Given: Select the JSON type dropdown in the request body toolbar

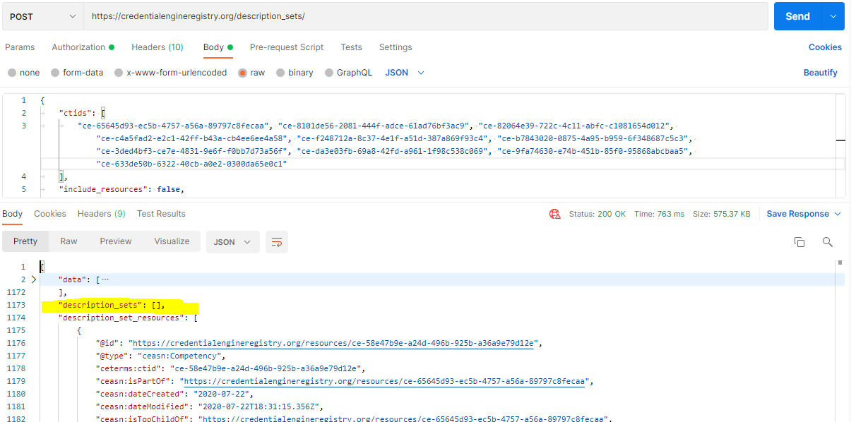Looking at the screenshot, I should pos(403,72).
